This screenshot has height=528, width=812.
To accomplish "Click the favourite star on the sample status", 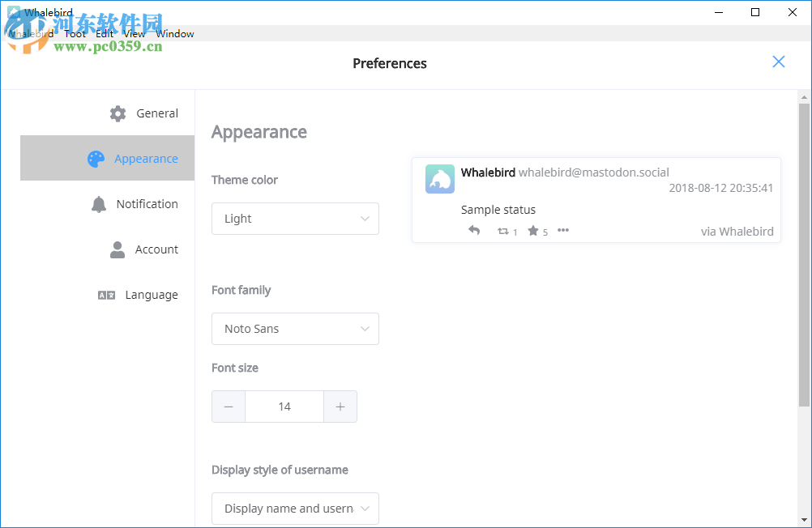I will [534, 230].
